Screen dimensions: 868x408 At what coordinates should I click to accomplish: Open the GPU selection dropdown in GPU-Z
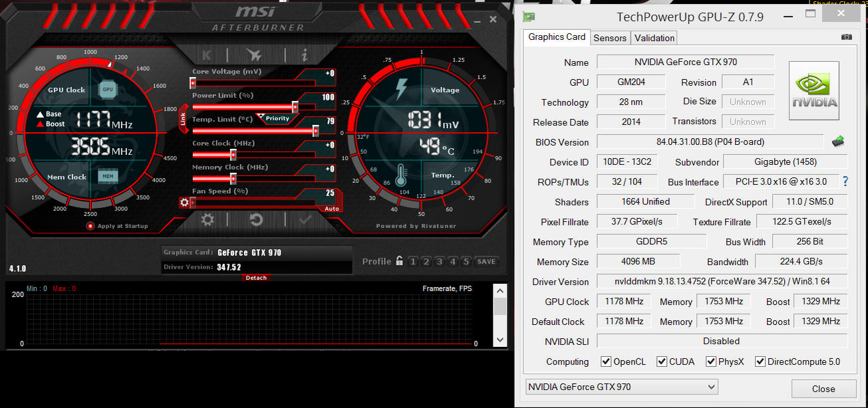pyautogui.click(x=622, y=387)
